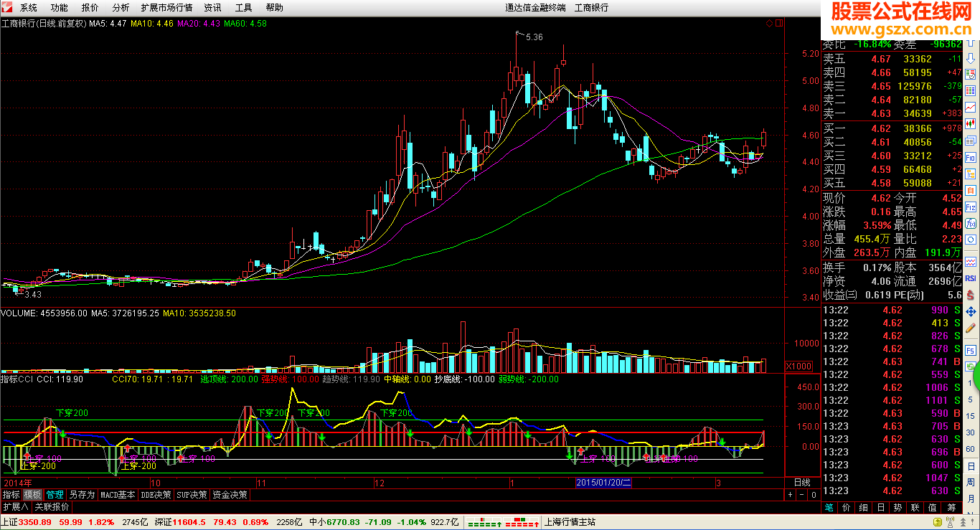Click the 自 self-selected stocks icon
Image resolution: width=980 pixels, height=530 pixels.
tap(970, 190)
